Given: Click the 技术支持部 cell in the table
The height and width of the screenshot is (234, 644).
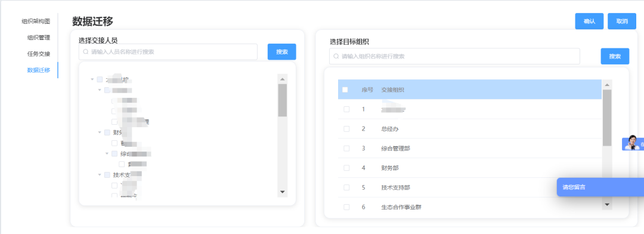Looking at the screenshot, I should (x=395, y=187).
